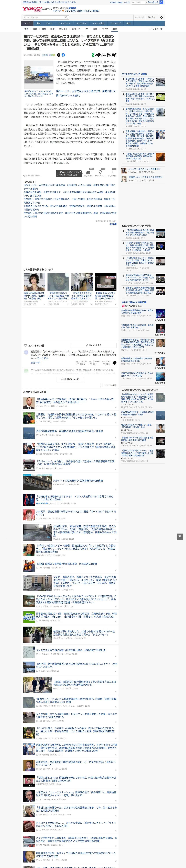Screen dimensions: 186x868
Task: Select the 経済 category
Action: [x=52, y=29]
